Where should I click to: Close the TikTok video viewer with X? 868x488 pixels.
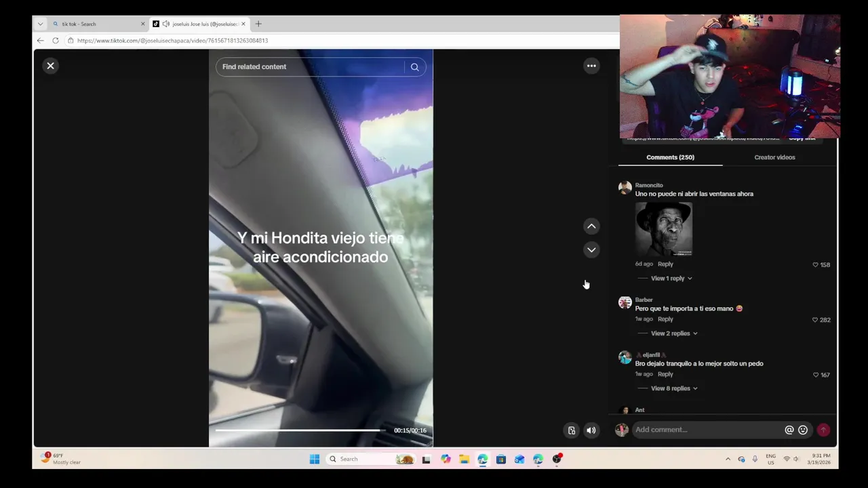(50, 66)
